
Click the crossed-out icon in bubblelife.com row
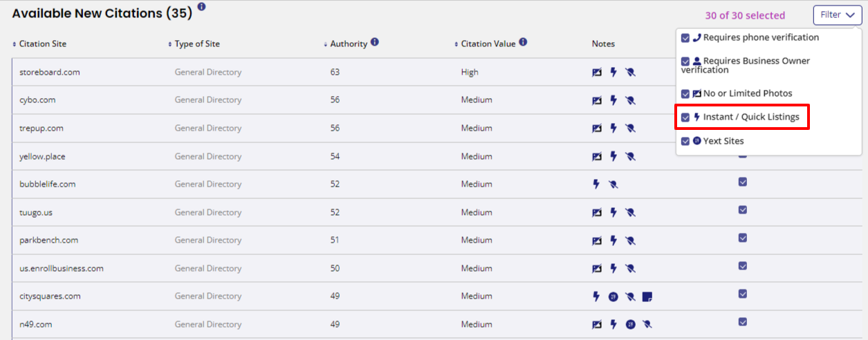(613, 185)
